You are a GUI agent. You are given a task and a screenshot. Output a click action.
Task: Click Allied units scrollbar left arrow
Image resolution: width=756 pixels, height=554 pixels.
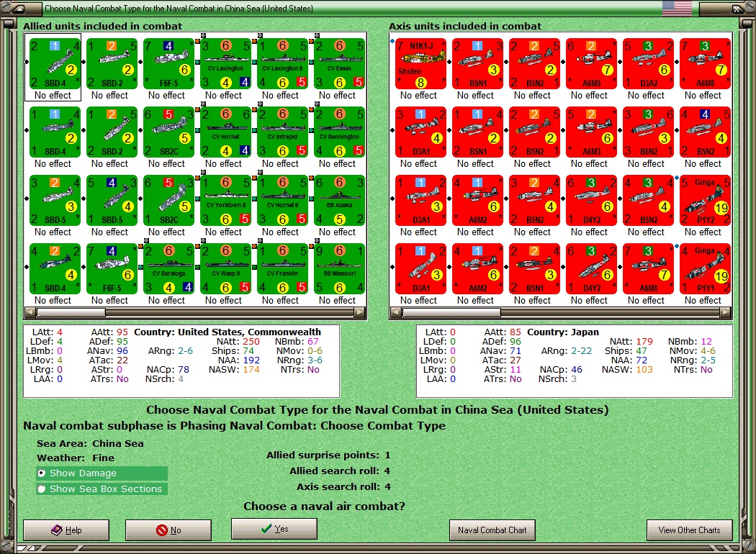click(30, 313)
